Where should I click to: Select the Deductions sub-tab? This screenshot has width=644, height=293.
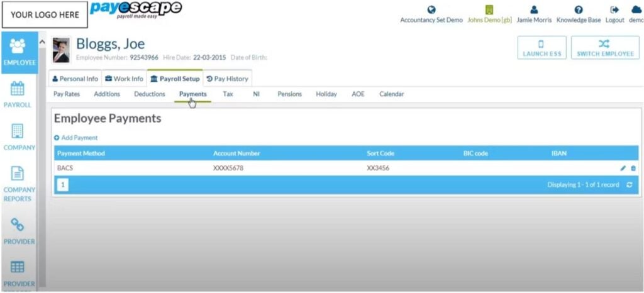click(149, 94)
